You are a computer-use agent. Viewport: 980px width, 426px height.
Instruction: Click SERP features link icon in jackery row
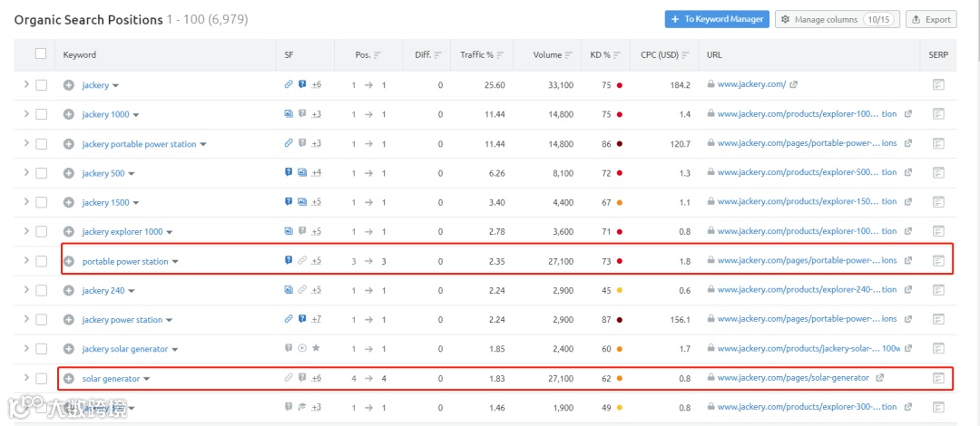[289, 84]
